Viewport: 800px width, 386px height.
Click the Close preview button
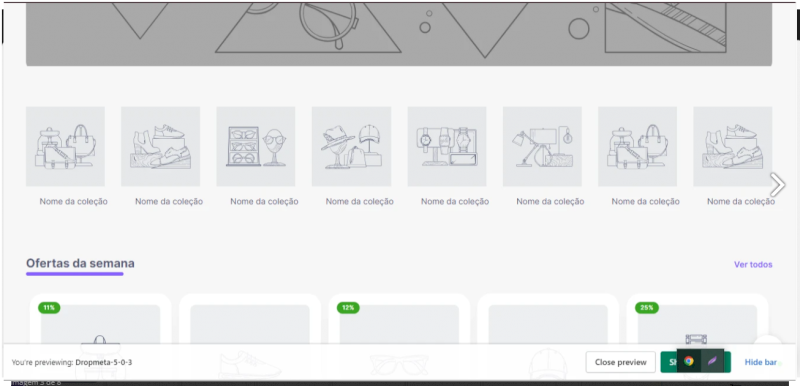click(x=620, y=362)
